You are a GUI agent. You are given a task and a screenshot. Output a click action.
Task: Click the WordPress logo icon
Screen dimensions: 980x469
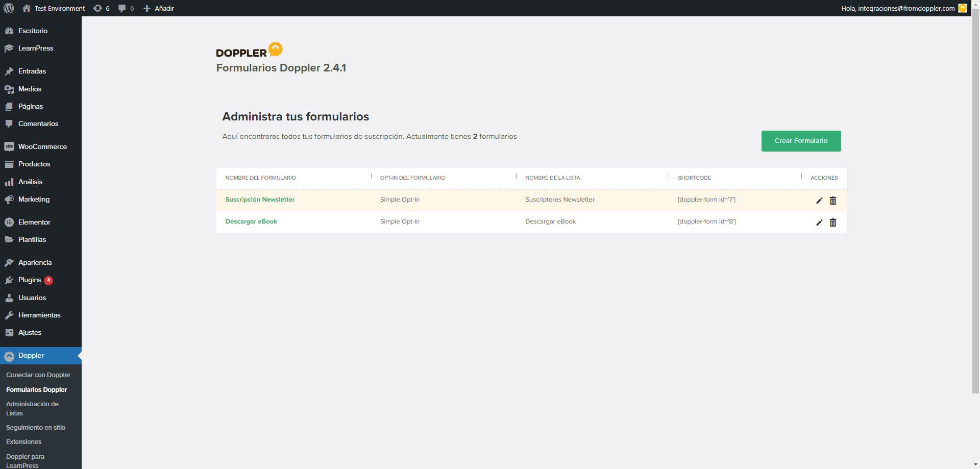pos(9,8)
